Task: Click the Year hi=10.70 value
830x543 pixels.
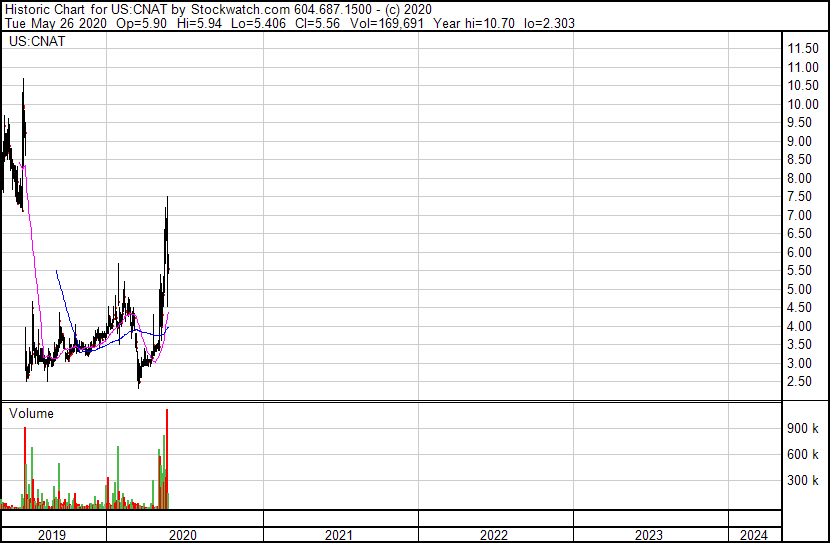Action: pyautogui.click(x=474, y=23)
